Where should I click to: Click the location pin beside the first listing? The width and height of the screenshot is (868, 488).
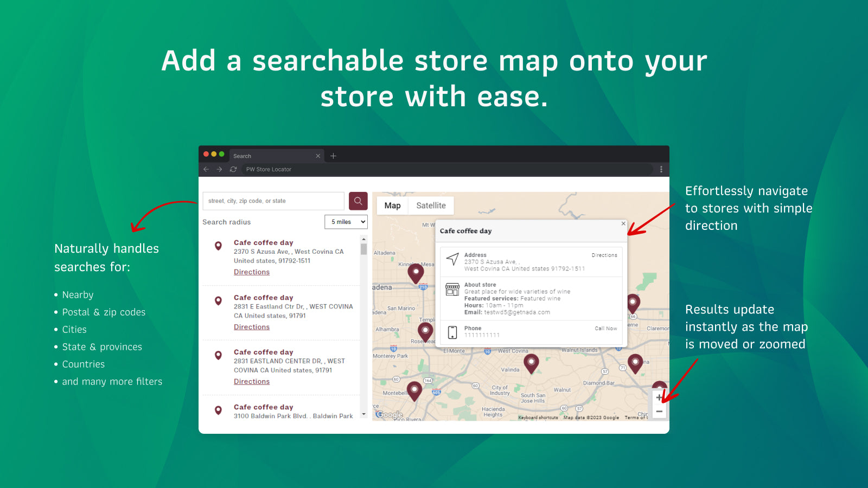click(219, 245)
